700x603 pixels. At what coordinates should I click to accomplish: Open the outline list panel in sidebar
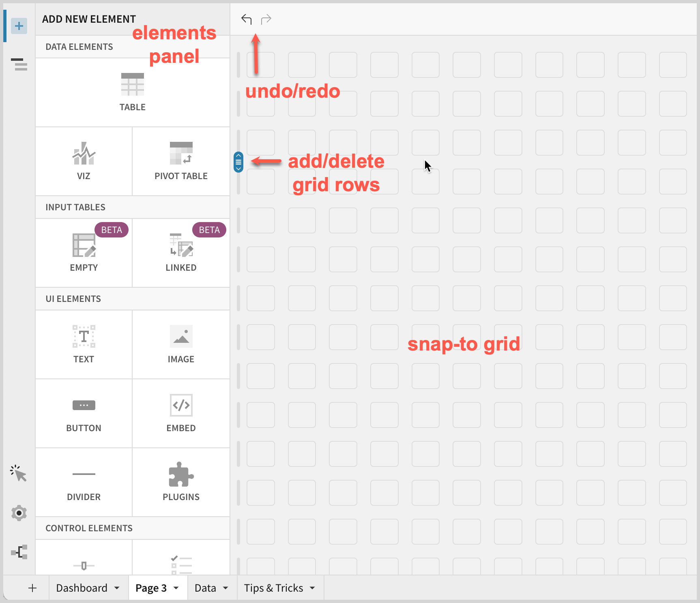[x=19, y=64]
